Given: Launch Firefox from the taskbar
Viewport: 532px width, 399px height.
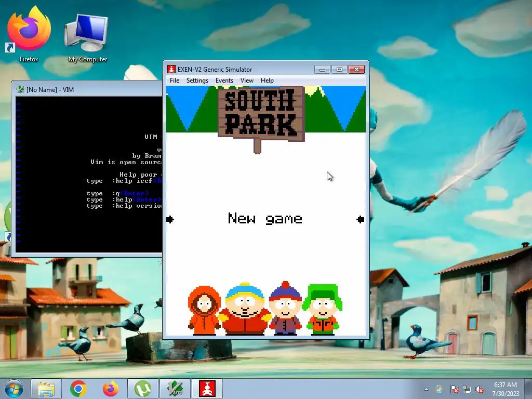Looking at the screenshot, I should (111, 389).
